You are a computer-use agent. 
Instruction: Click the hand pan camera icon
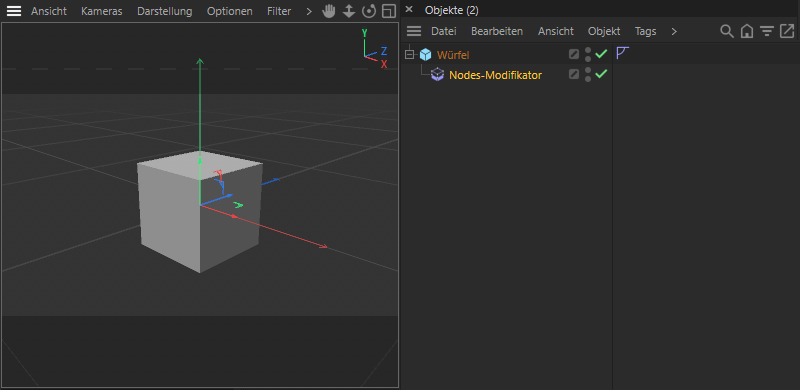[x=329, y=11]
